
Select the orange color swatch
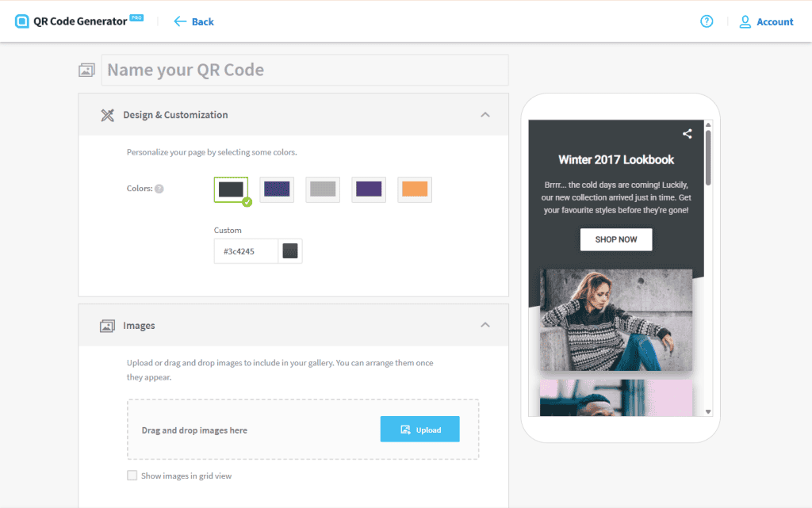click(415, 189)
